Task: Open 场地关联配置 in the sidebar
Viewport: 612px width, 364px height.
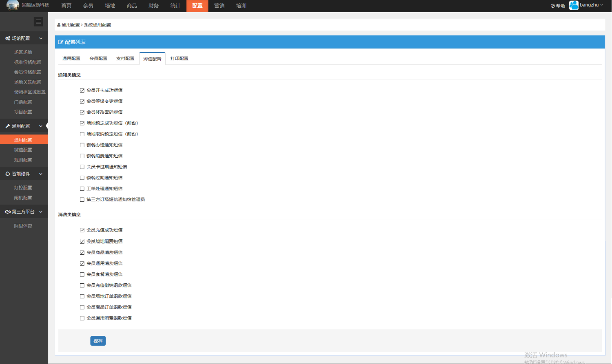Action: (28, 82)
